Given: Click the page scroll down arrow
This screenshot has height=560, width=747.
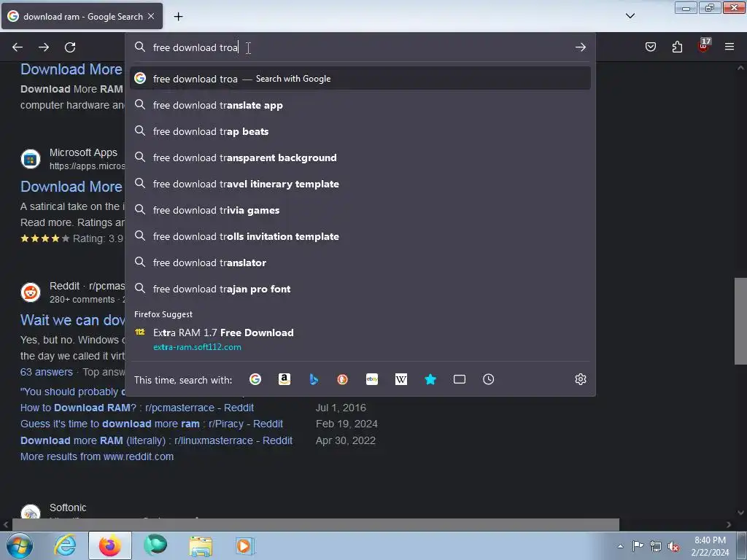Looking at the screenshot, I should 740,513.
